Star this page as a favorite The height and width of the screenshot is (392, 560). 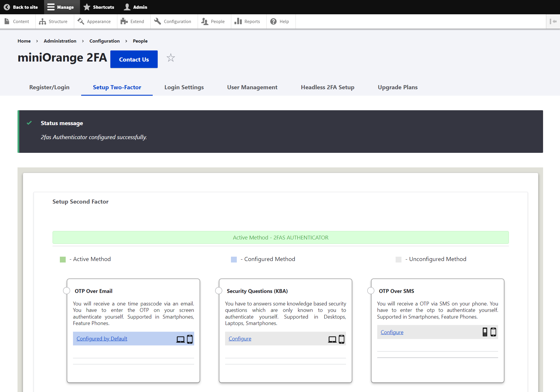click(x=171, y=58)
